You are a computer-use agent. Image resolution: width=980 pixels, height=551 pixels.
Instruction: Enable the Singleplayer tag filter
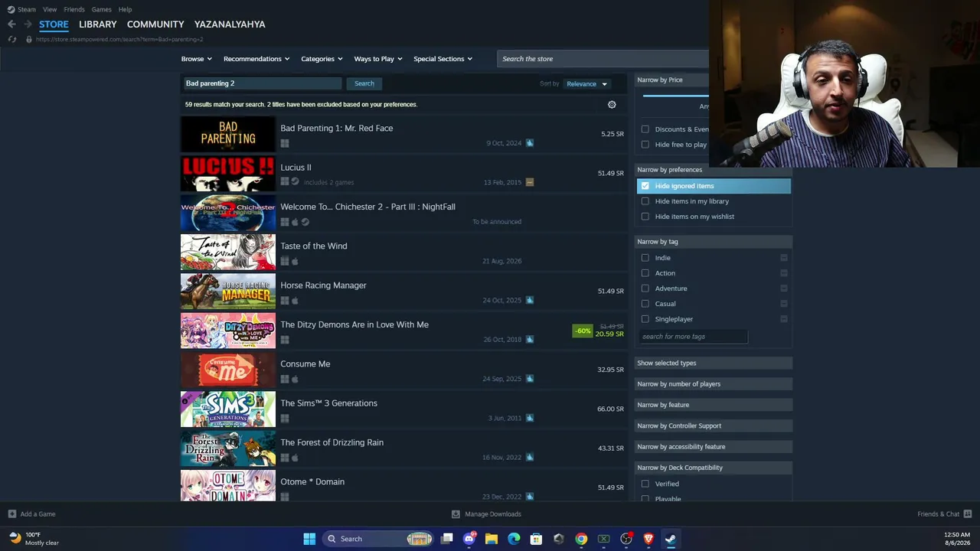pyautogui.click(x=645, y=319)
